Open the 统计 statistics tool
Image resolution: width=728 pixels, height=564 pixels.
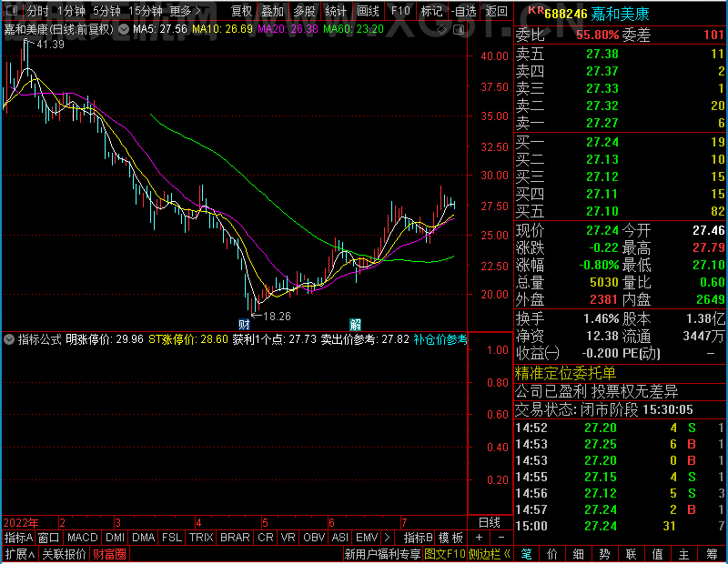coord(336,11)
